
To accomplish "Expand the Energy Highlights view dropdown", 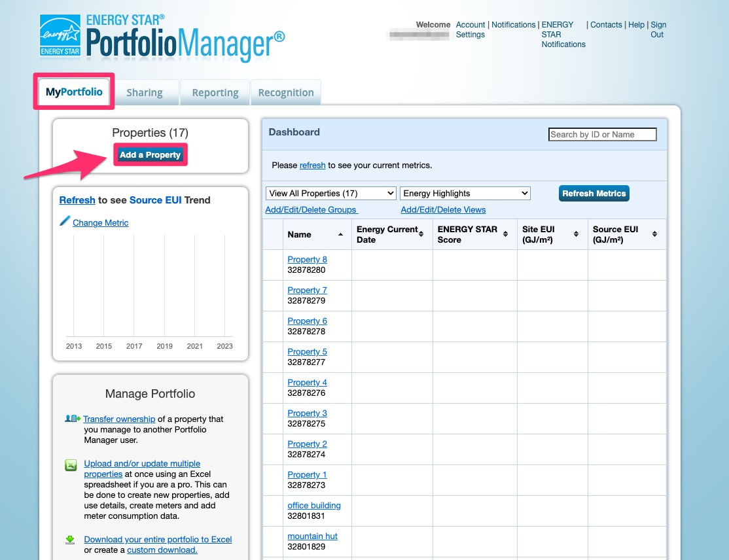I will click(x=465, y=193).
